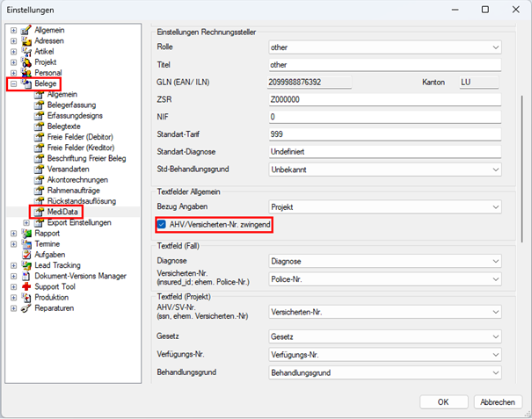
Task: Click the GLN (EAN/ILN) field
Action: pos(310,82)
